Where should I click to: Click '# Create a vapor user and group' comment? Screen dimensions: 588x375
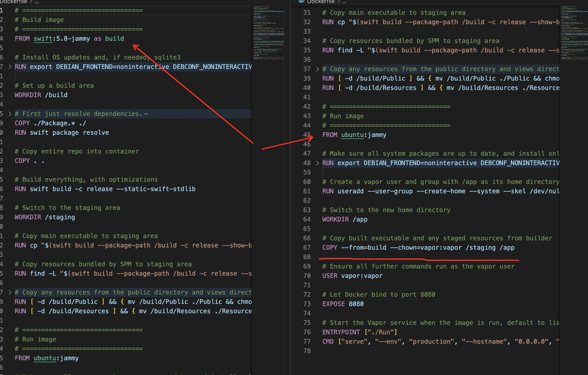tap(441, 182)
